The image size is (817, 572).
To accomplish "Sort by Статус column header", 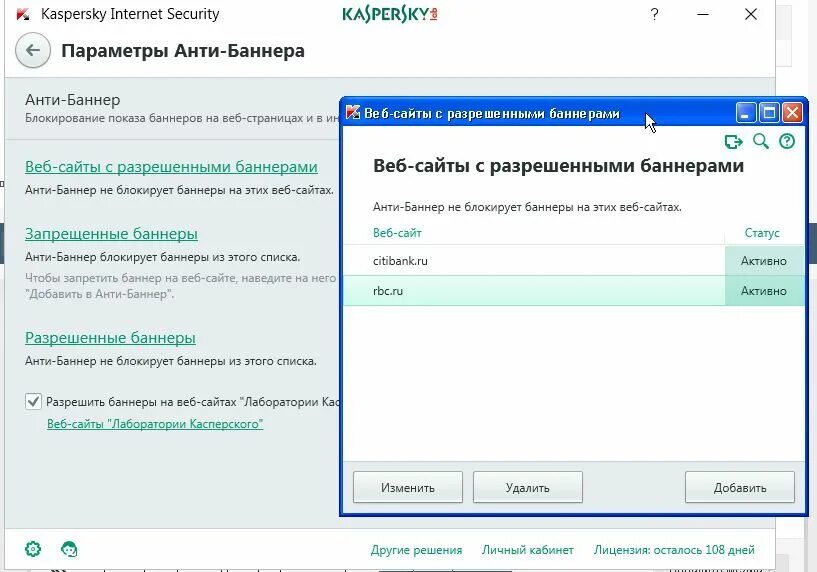I will [x=762, y=233].
